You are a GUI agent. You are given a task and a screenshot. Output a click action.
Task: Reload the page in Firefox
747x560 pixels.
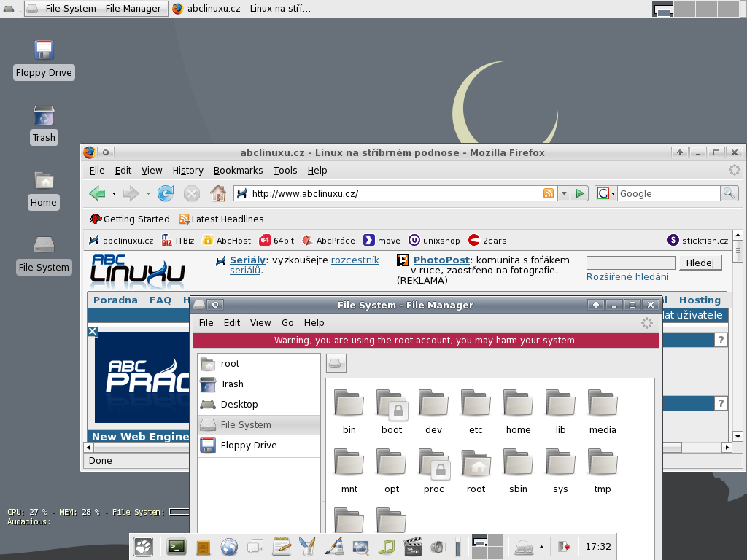(x=166, y=193)
